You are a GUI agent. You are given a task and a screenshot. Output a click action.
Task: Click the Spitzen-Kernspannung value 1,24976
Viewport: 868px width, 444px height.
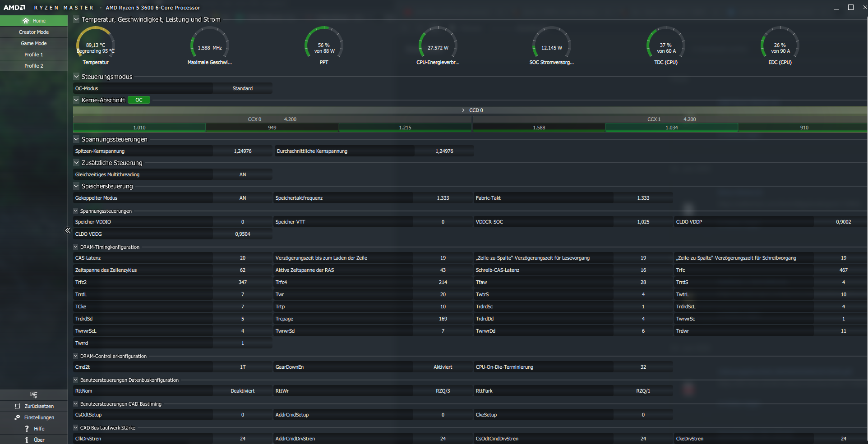click(243, 151)
